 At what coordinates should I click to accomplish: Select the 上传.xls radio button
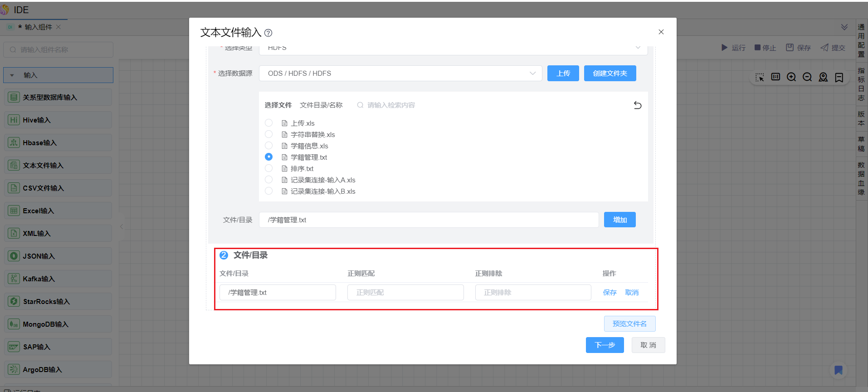269,123
